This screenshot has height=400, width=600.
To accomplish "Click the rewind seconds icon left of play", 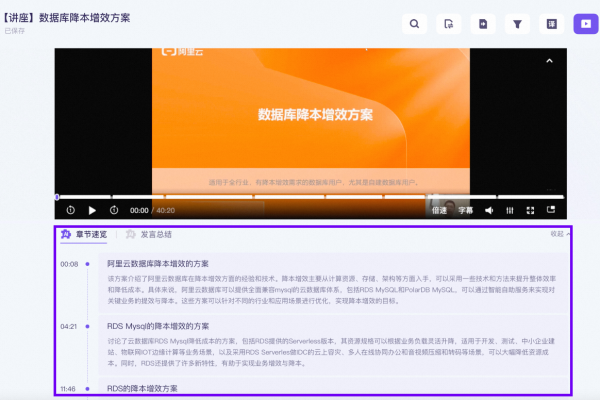I will point(70,210).
